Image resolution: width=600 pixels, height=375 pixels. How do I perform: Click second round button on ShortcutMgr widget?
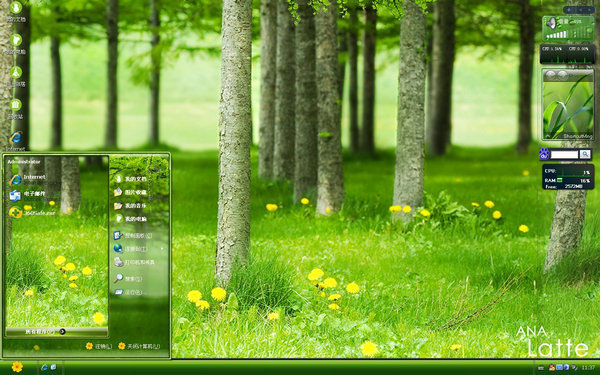click(562, 75)
